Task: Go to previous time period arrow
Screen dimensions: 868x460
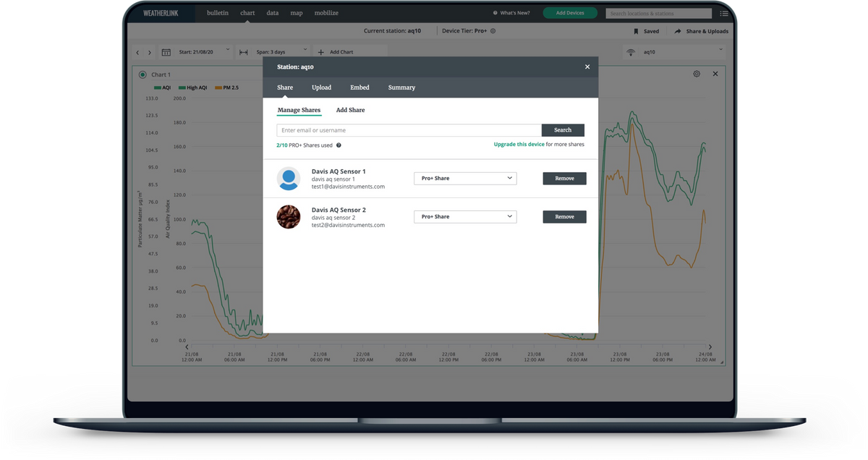Action: point(137,52)
